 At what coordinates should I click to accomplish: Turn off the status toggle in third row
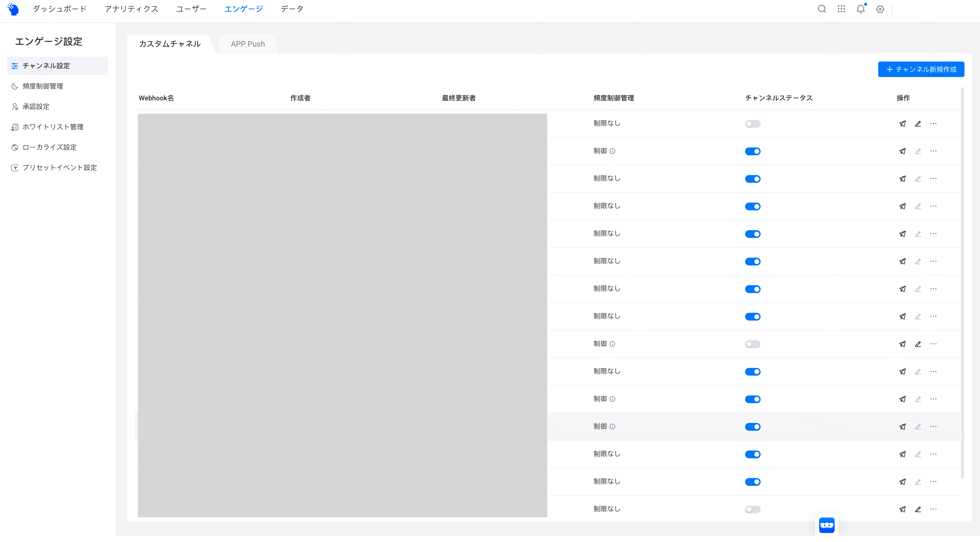tap(752, 179)
